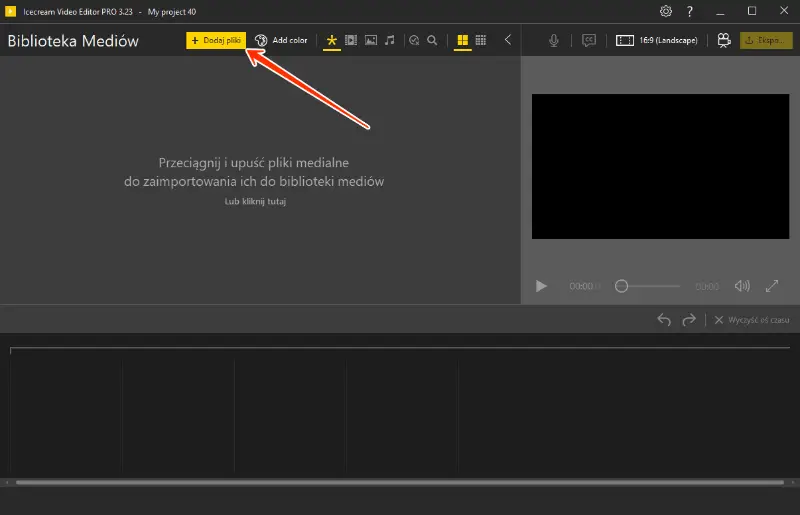Click the Export button
The image size is (800, 515).
766,40
